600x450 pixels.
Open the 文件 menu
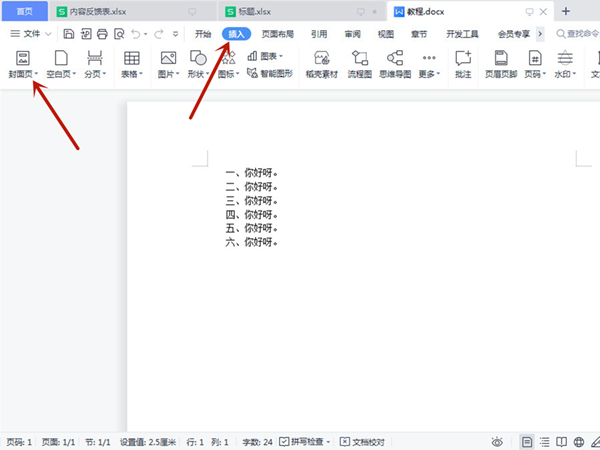click(x=31, y=34)
